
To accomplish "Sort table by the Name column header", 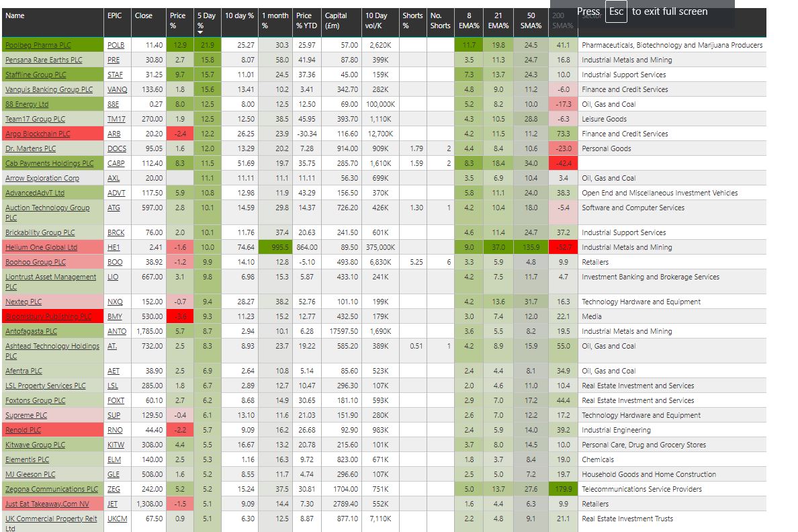I will point(15,15).
